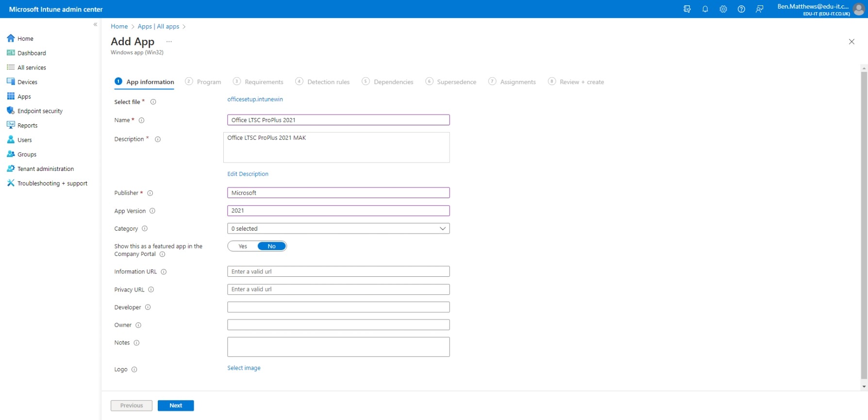Click the Next button
868x420 pixels.
[x=176, y=405]
